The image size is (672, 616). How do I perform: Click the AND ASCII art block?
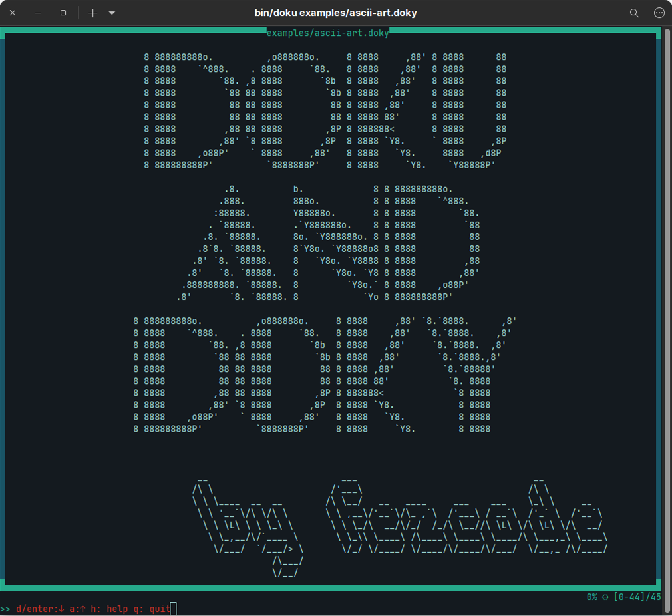[319, 243]
